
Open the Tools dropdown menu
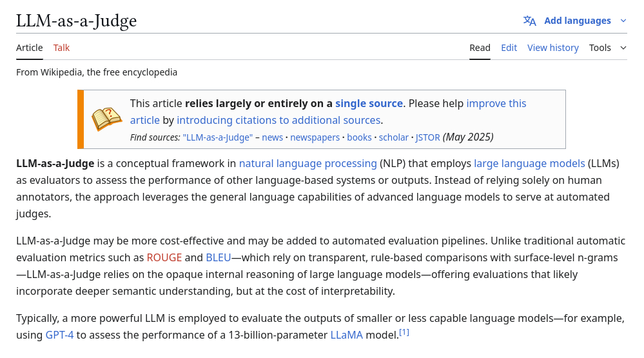607,48
